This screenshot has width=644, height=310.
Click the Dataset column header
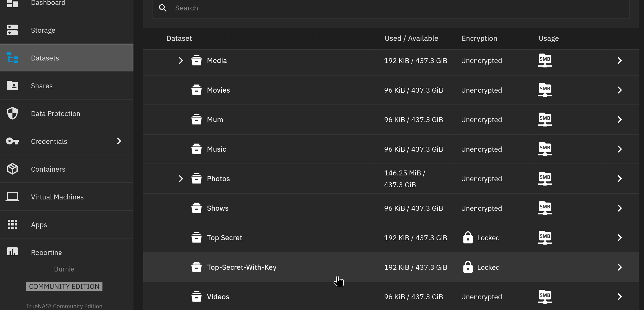(179, 38)
